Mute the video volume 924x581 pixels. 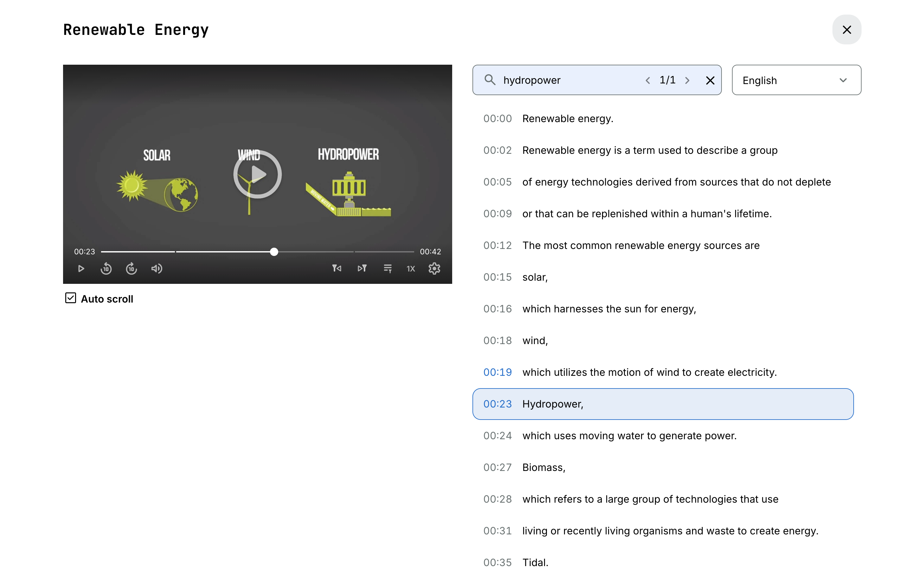157,268
